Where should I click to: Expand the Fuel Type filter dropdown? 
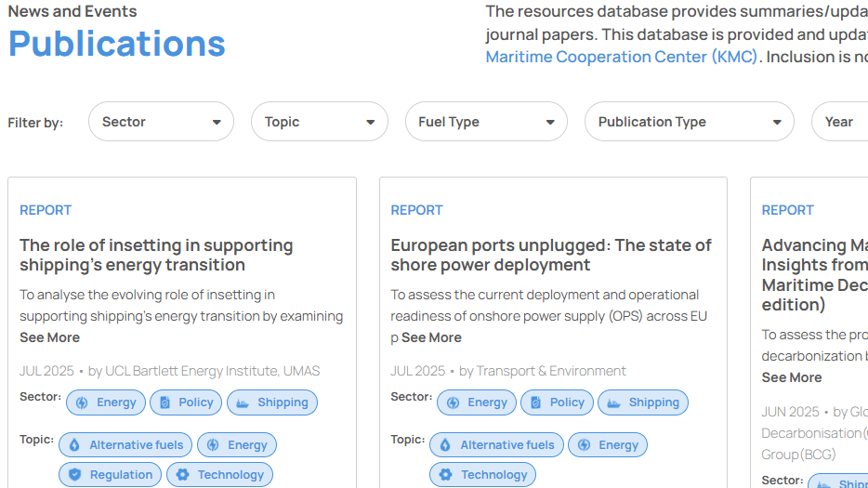point(485,122)
